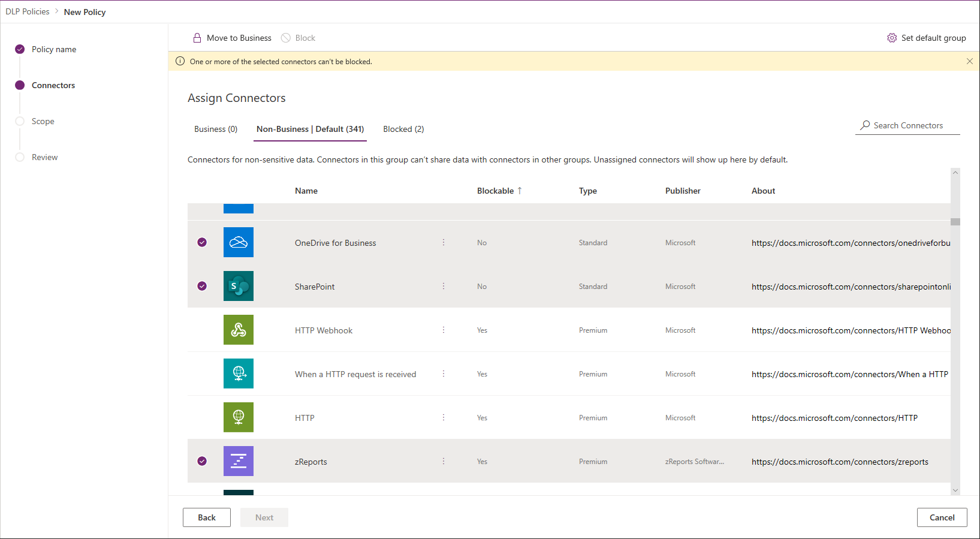Viewport: 980px width, 539px height.
Task: Click the scrollbar down arrow
Action: [x=955, y=490]
